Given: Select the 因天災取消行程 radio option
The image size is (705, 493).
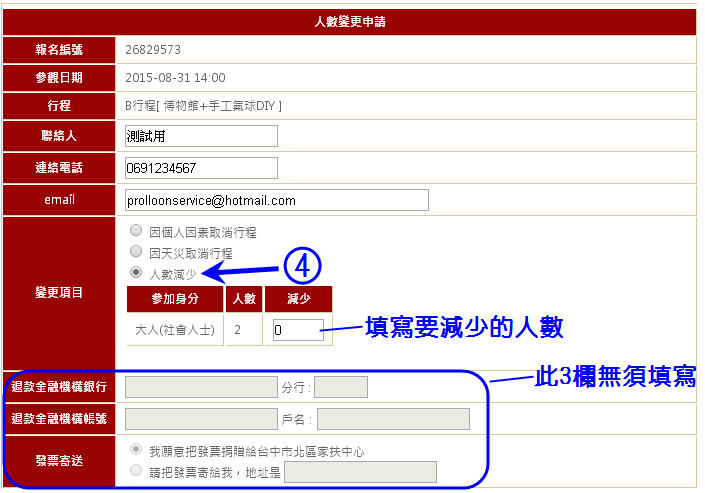Looking at the screenshot, I should tap(136, 252).
